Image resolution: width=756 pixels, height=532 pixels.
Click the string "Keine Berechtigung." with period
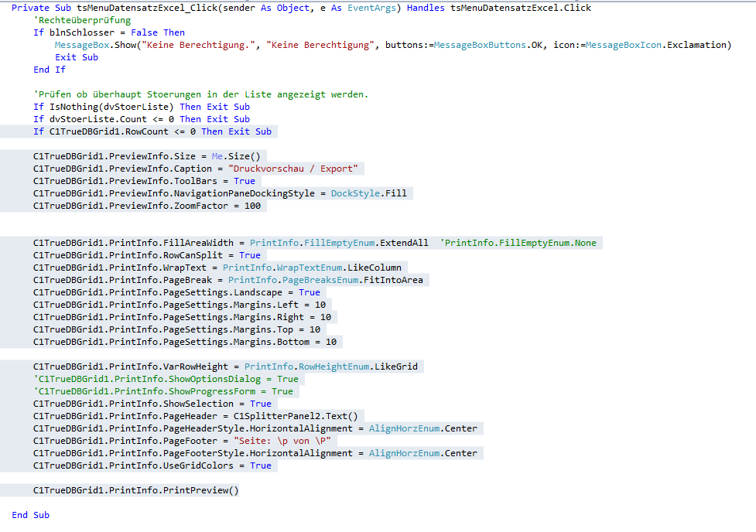200,45
